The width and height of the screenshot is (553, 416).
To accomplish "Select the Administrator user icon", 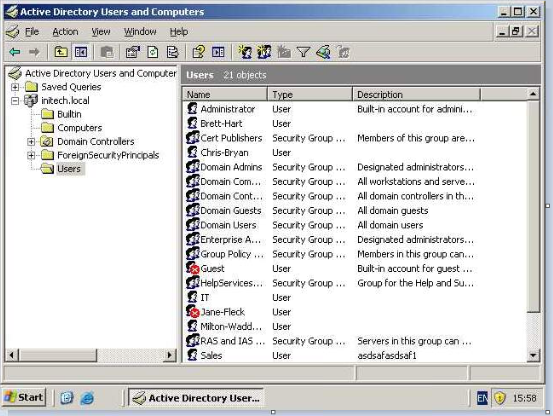I will (x=192, y=109).
